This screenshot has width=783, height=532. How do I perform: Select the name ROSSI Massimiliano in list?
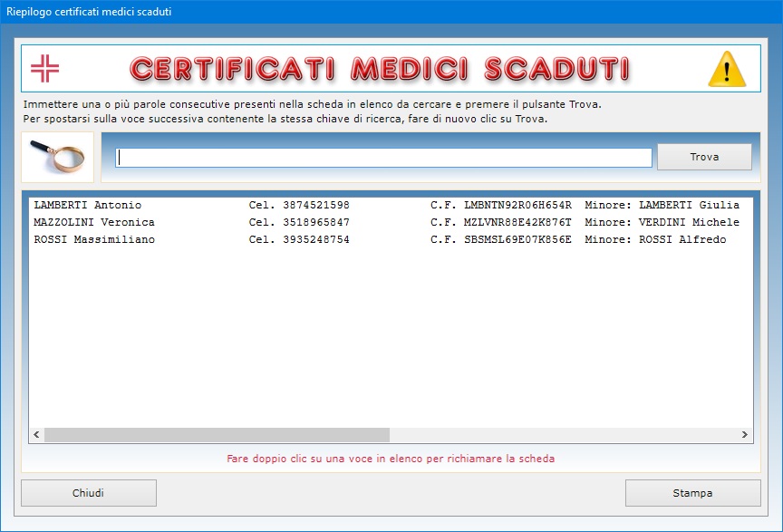point(93,239)
